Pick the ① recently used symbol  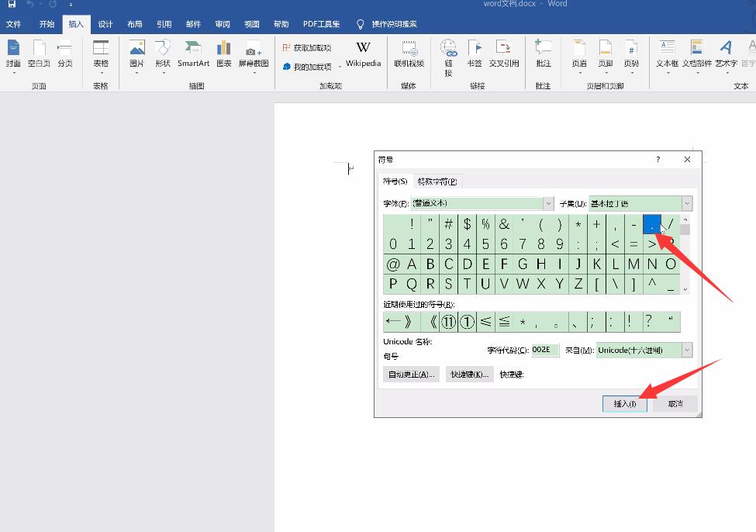pos(467,322)
